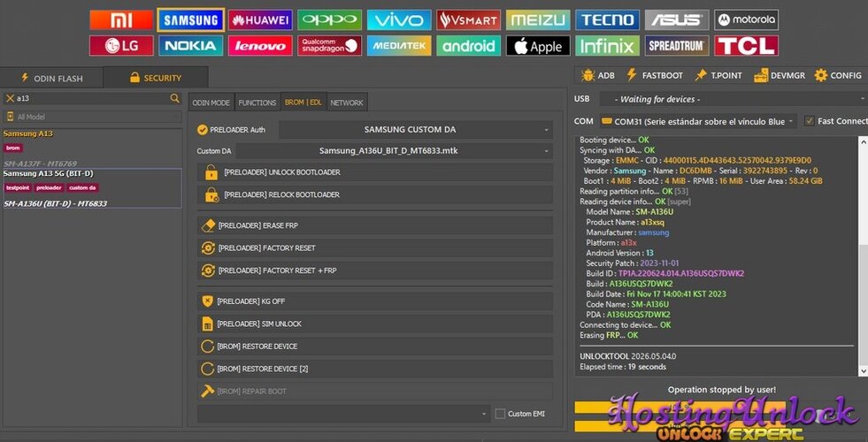This screenshot has width=868, height=442.
Task: Toggle Fast Connect checkbox
Action: (x=810, y=120)
